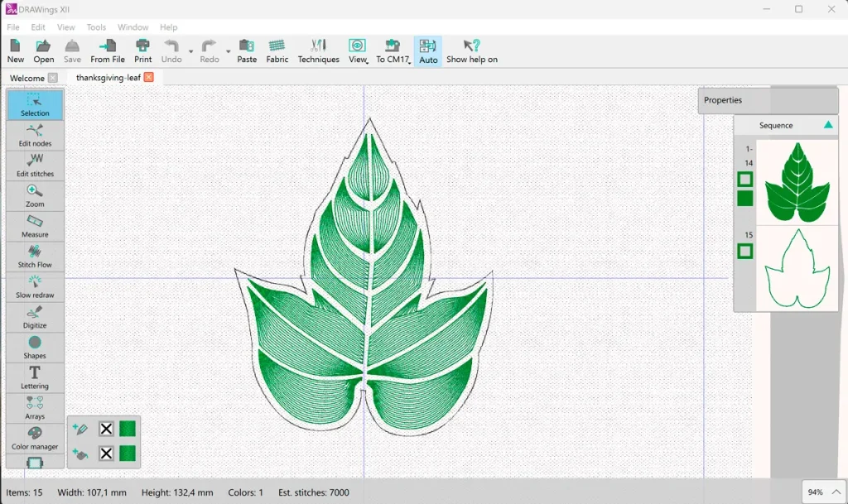Toggle the Auto button in the toolbar
The image size is (848, 504).
tap(428, 51)
